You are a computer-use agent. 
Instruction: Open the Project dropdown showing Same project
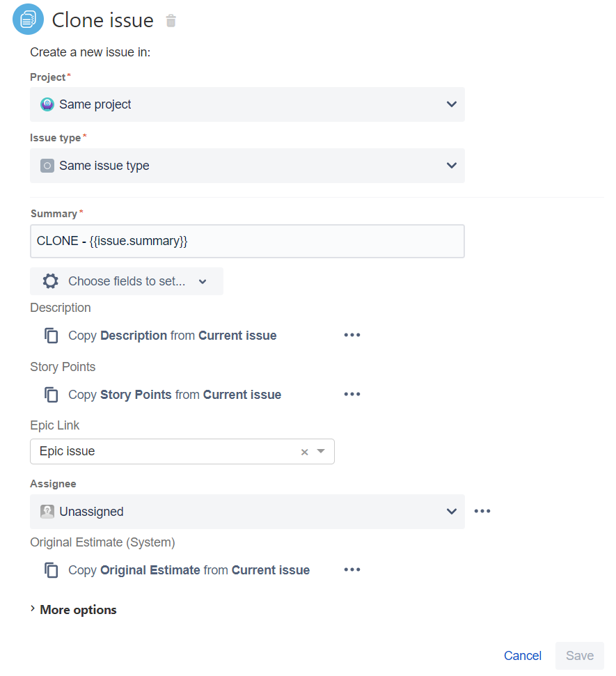[x=247, y=104]
